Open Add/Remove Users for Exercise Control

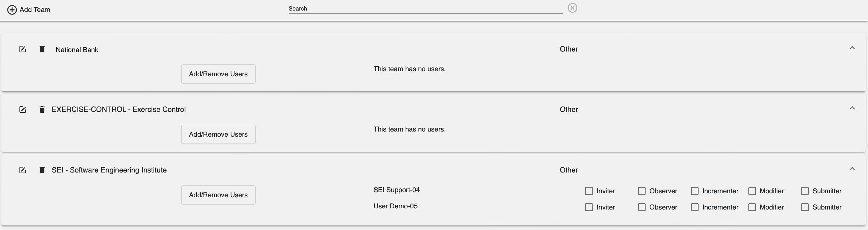[218, 134]
